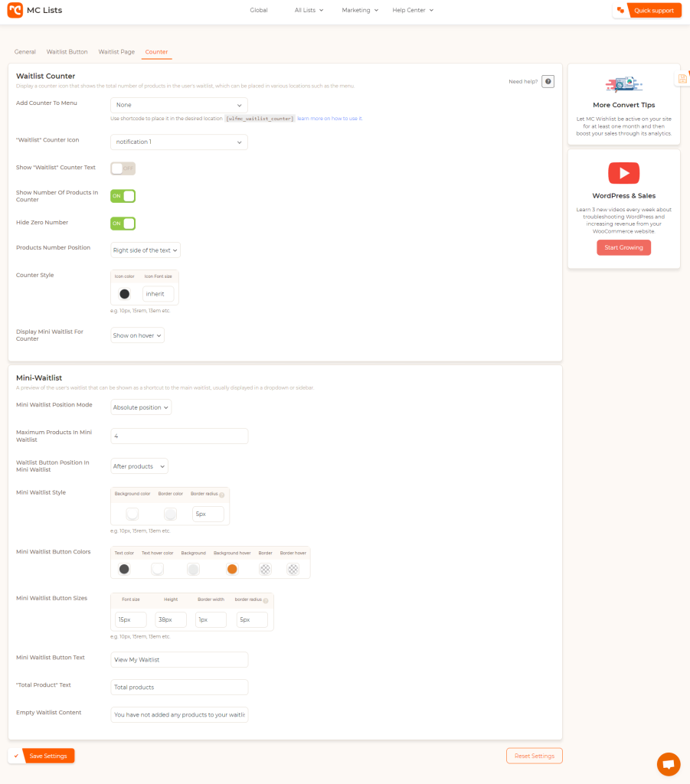
Task: Click the Border radius info icon in Mini Waitlist Style
Action: (x=222, y=495)
